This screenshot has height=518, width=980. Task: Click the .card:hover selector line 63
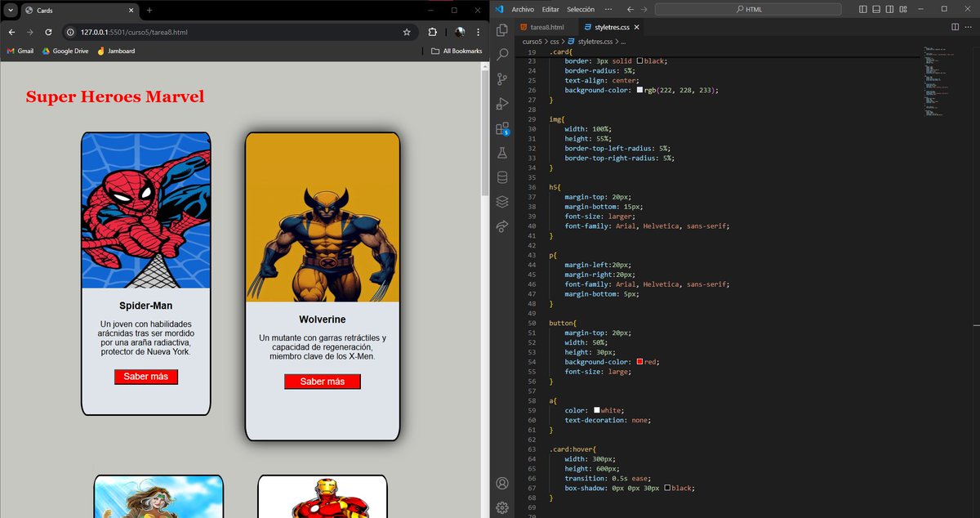[572, 449]
